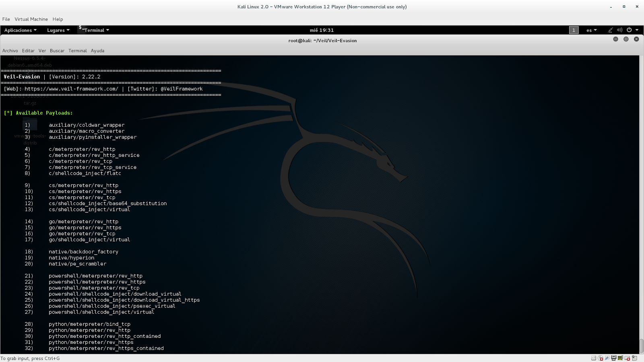This screenshot has height=362, width=644.
Task: Click the VMware CD/DVD drive status icon
Action: (x=601, y=358)
